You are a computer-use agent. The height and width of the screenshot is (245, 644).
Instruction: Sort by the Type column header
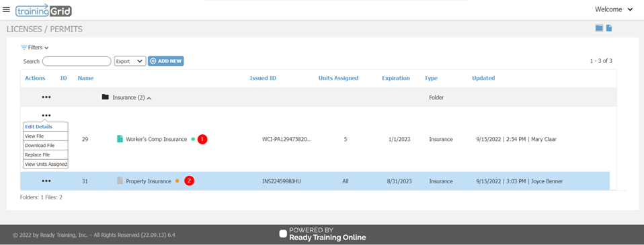(431, 78)
